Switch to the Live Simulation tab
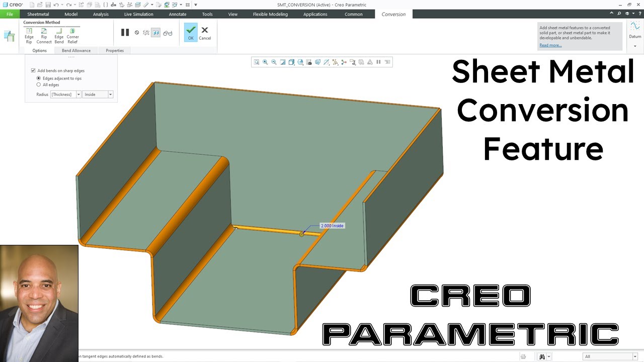This screenshot has height=362, width=644. tap(139, 14)
